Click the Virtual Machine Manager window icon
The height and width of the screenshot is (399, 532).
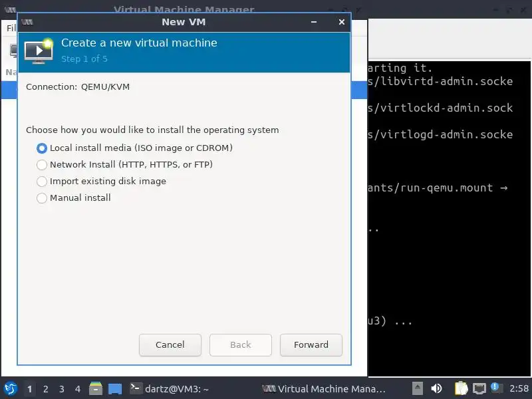[10, 9]
